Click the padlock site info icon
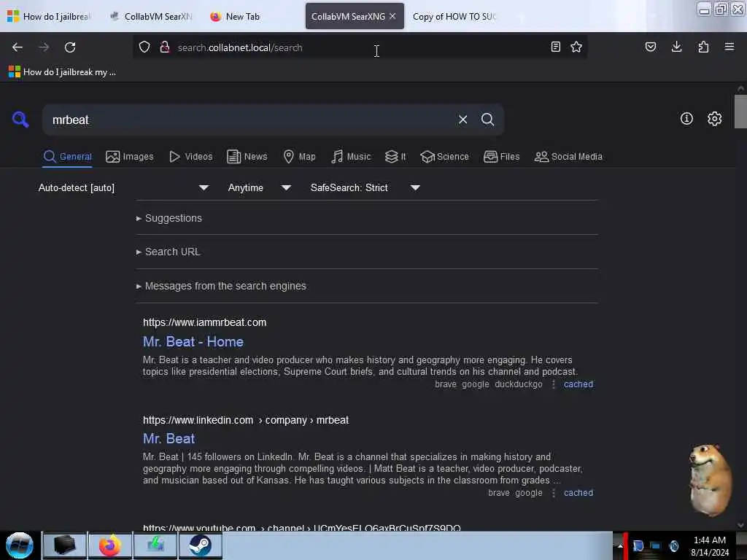 (x=165, y=47)
